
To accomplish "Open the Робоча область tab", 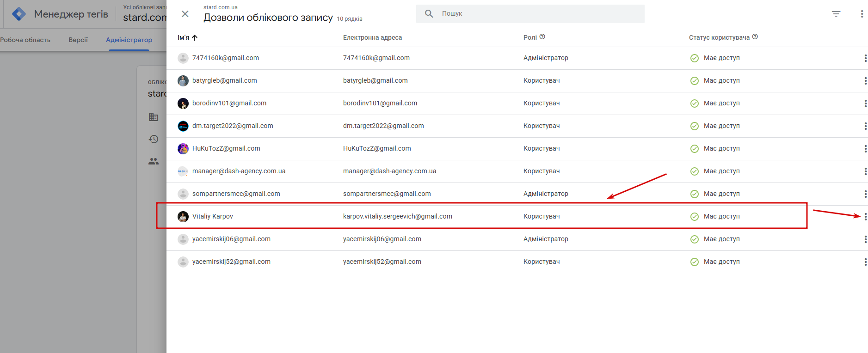I will click(25, 40).
